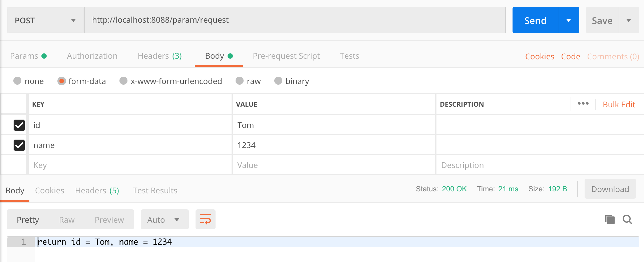Click response line 'return id = Tom, name = 1234'

tap(105, 242)
